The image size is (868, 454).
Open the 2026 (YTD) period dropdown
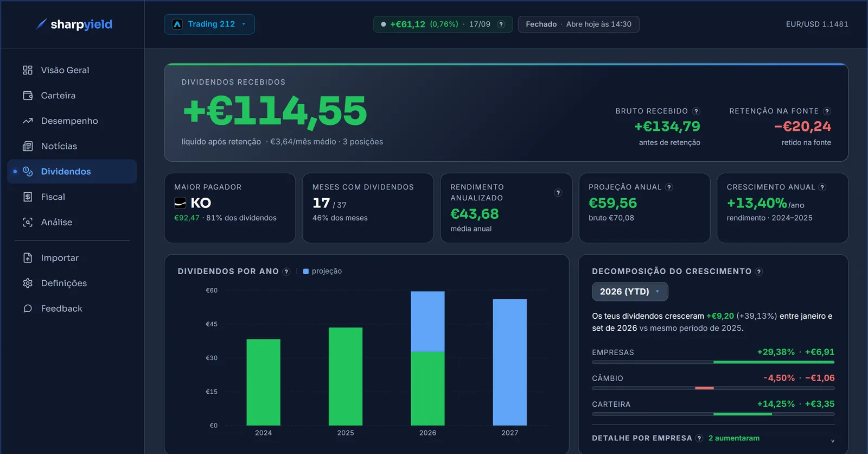[x=630, y=292]
